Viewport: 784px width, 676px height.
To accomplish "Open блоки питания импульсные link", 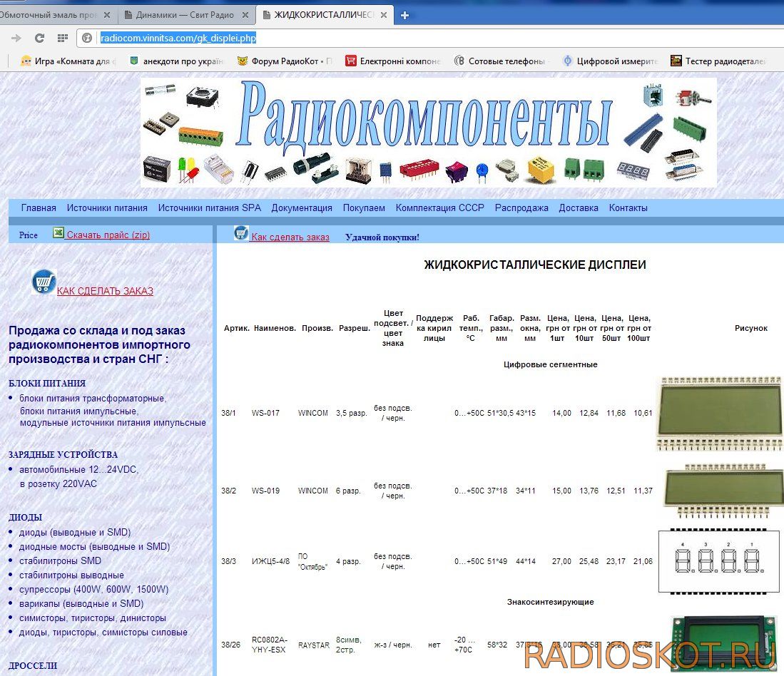I will coord(79,411).
